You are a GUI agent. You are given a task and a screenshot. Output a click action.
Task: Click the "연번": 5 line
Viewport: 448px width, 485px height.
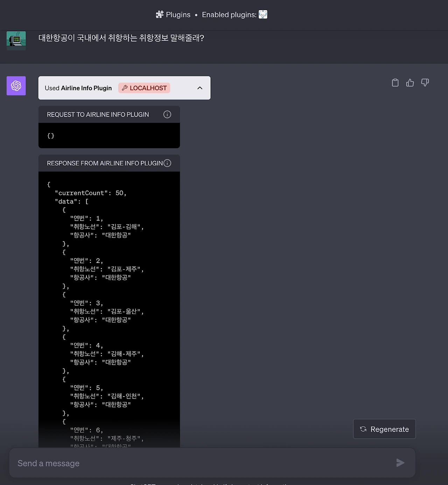[87, 388]
